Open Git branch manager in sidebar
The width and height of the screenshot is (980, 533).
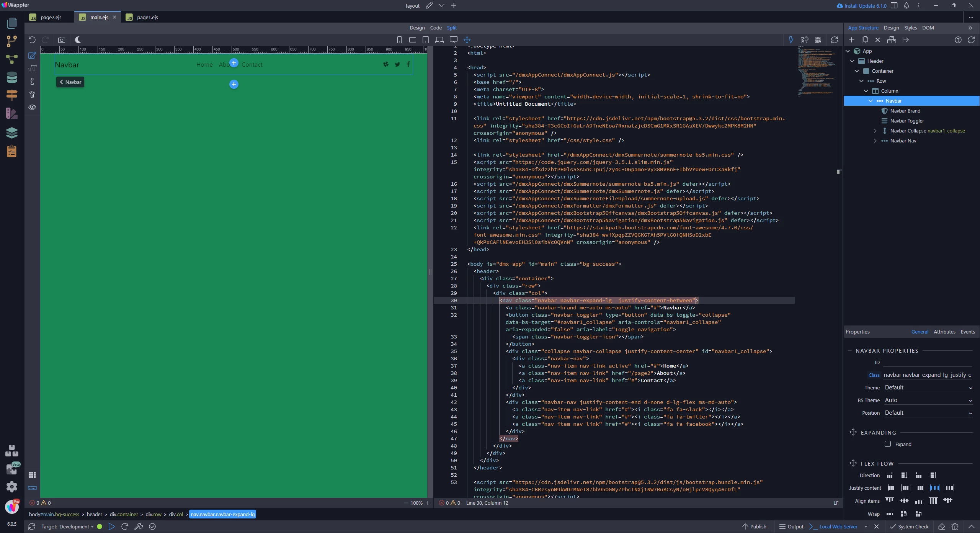coord(12,41)
